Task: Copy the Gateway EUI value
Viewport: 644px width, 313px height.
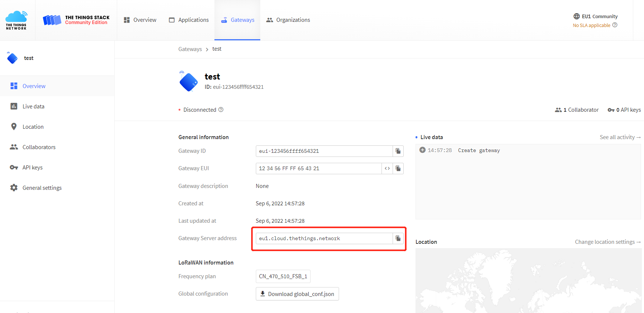Action: point(398,168)
